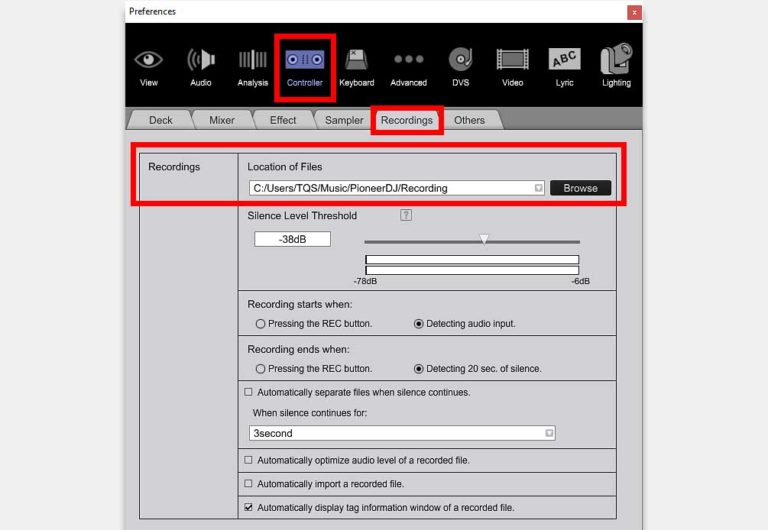Select recording starts when pressing REC button
The width and height of the screenshot is (768, 530).
pos(261,324)
